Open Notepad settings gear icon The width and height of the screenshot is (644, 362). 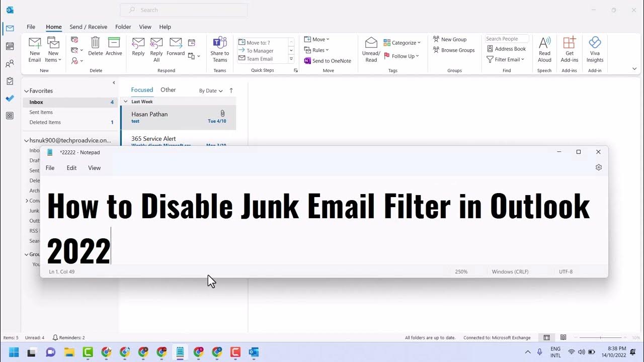(x=599, y=167)
